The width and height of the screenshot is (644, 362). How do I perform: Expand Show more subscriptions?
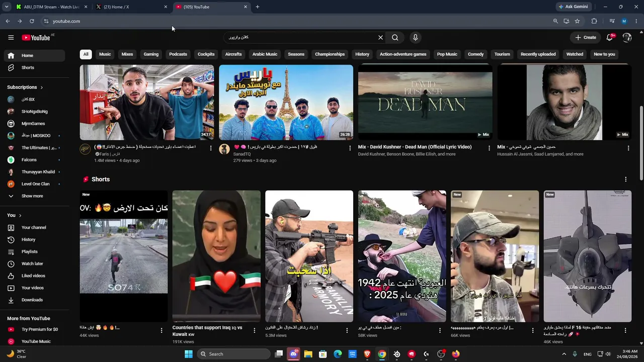34,196
